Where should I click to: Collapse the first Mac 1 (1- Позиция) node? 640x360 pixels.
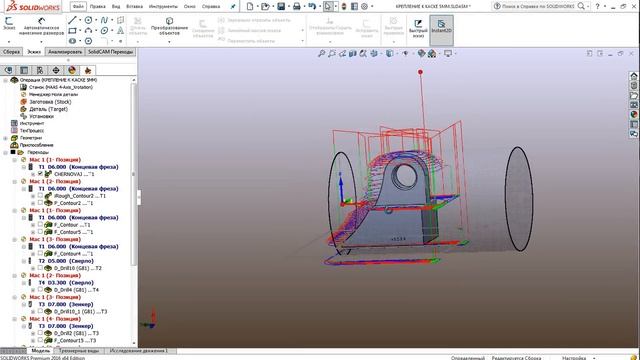[x=15, y=160]
